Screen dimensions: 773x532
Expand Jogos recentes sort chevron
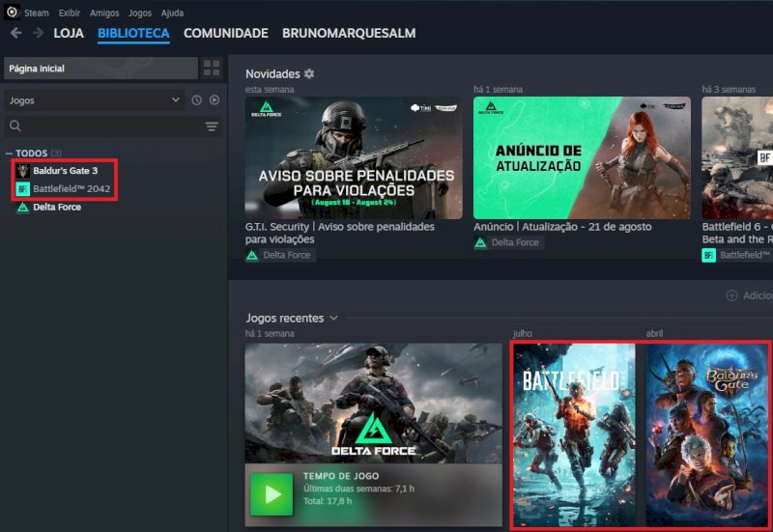(333, 319)
